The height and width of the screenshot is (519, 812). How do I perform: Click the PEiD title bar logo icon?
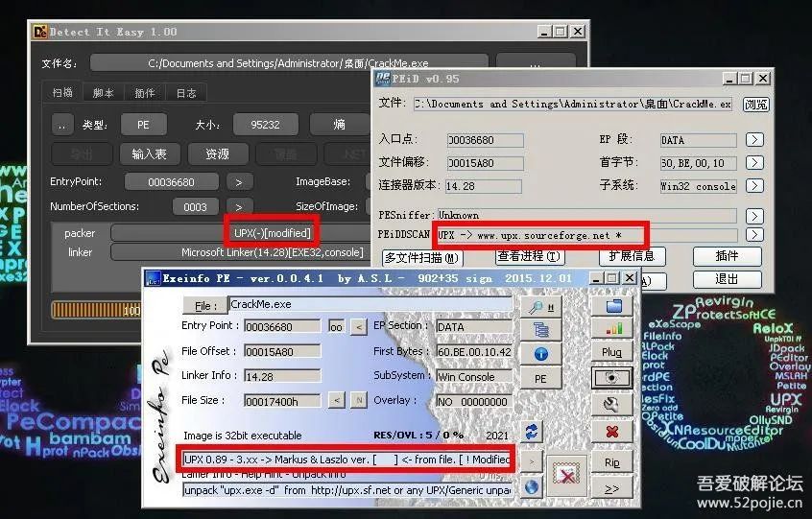tap(382, 78)
